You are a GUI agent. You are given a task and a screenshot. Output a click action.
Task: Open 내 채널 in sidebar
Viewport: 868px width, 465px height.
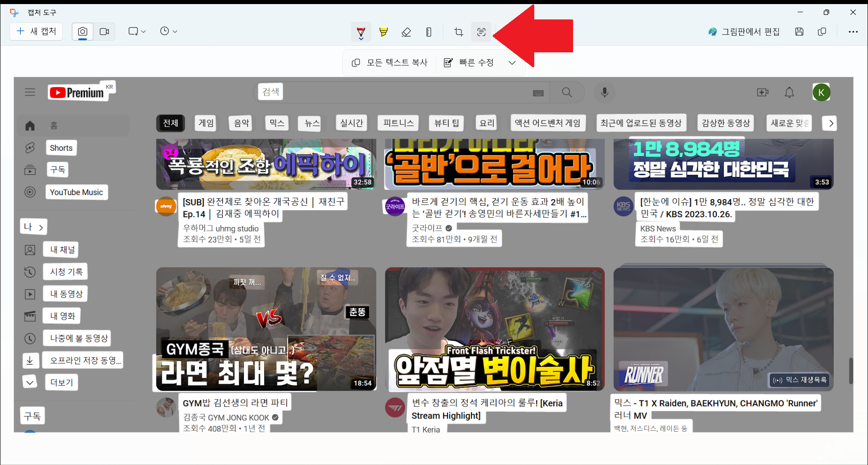point(62,250)
